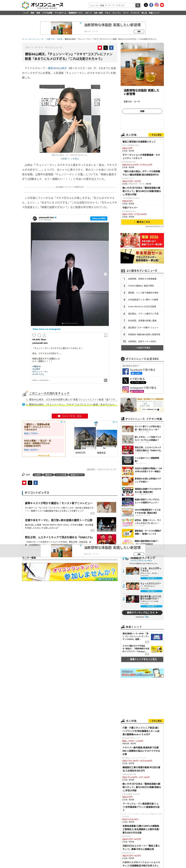The image size is (186, 868).
Task: Open the トップ nav item
Action: point(26,13)
